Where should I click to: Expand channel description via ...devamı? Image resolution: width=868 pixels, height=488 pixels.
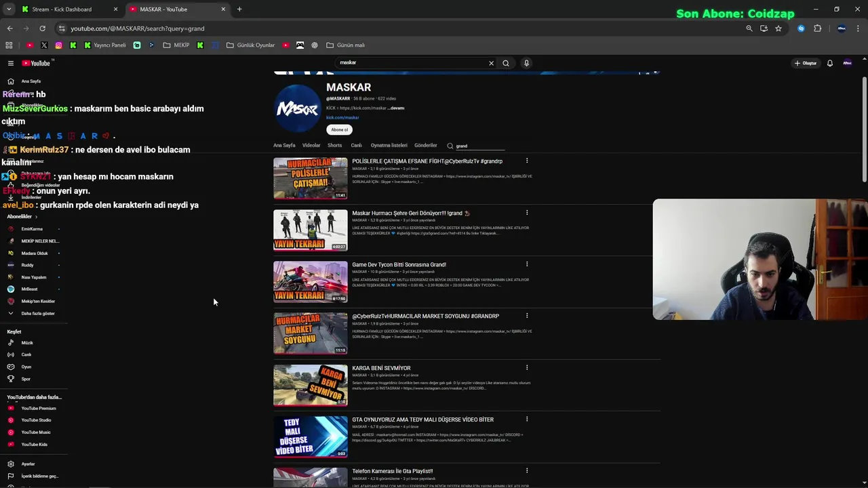click(x=396, y=108)
